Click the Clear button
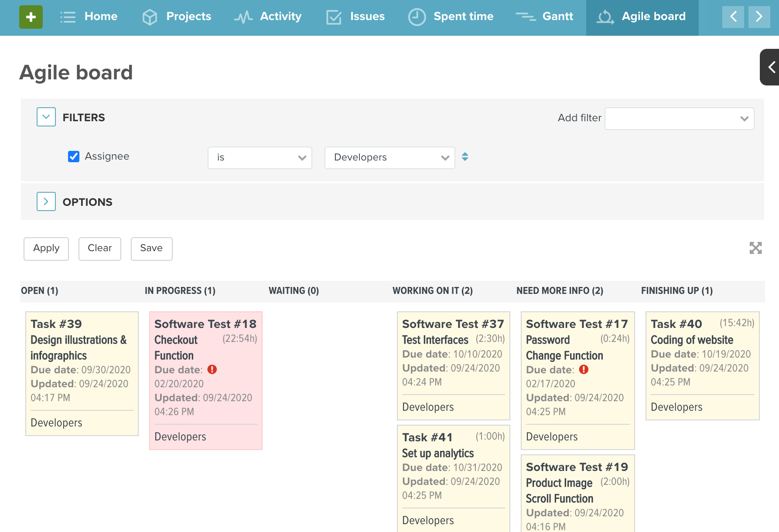 [x=100, y=249]
